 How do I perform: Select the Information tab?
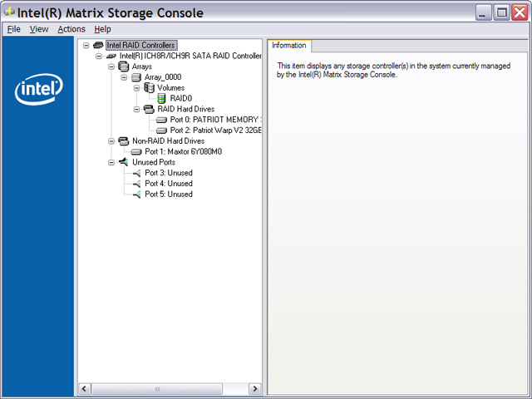(289, 46)
